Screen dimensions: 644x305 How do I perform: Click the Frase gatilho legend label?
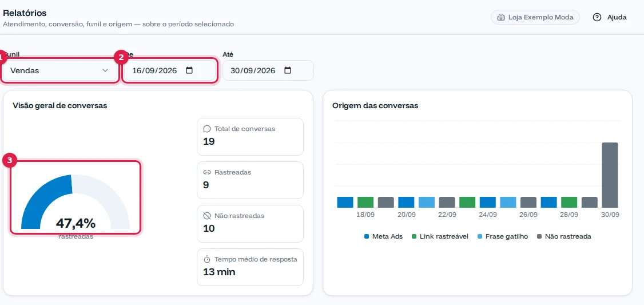[507, 237]
